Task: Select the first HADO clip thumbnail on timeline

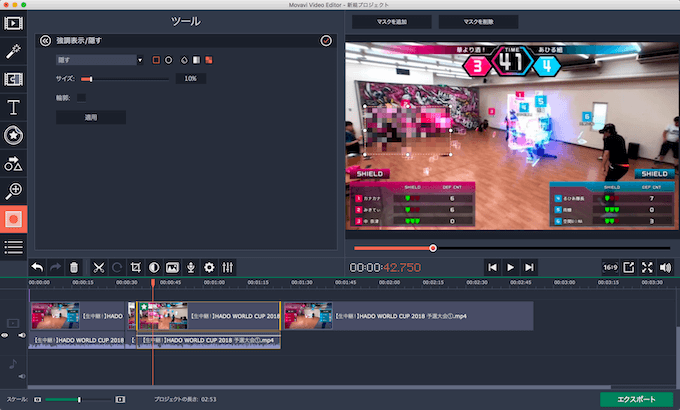Action: coord(55,316)
